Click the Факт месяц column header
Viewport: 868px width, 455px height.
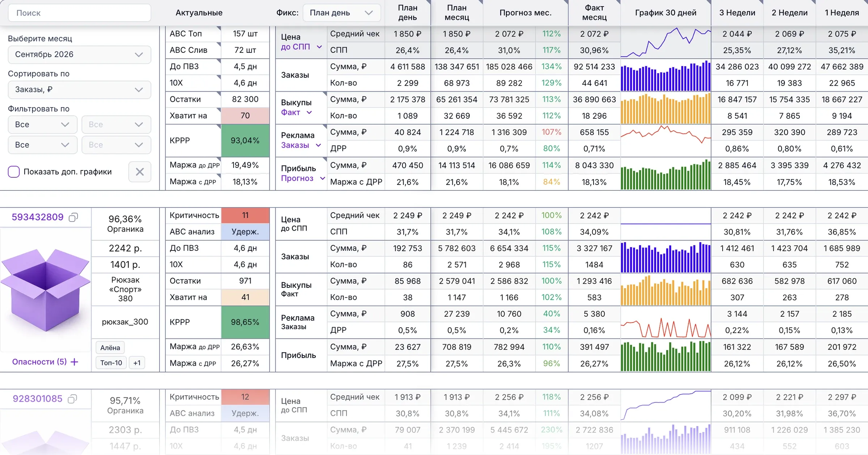pyautogui.click(x=594, y=13)
